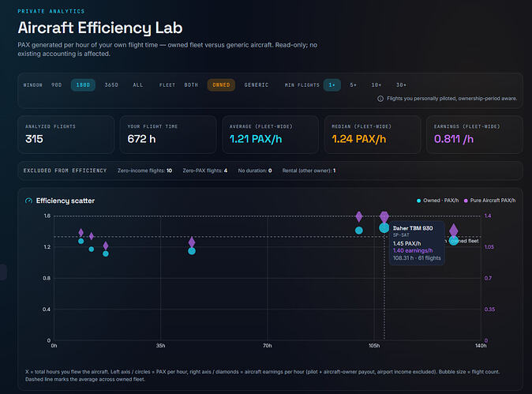Click the Average 1.21 PAX/h value
532x394 pixels.
(256, 139)
